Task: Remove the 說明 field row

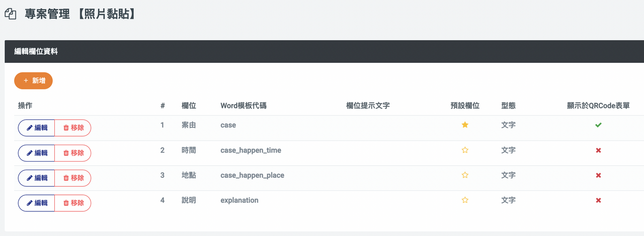Action: [73, 203]
